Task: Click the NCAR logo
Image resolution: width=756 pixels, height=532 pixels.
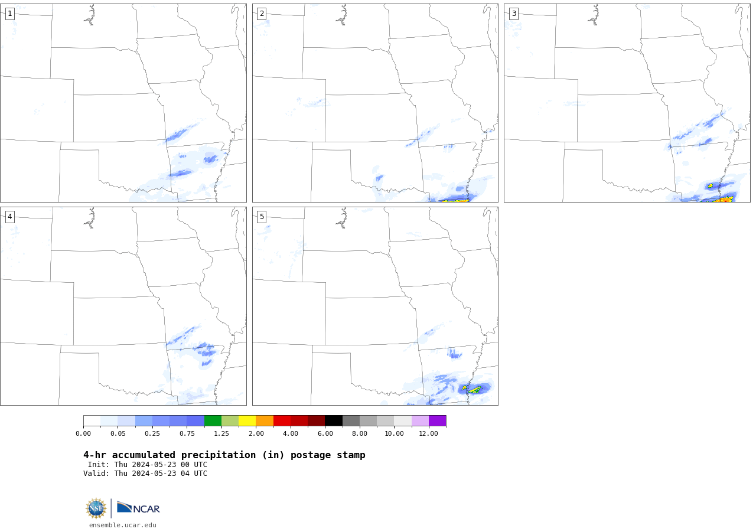Action: (x=138, y=508)
